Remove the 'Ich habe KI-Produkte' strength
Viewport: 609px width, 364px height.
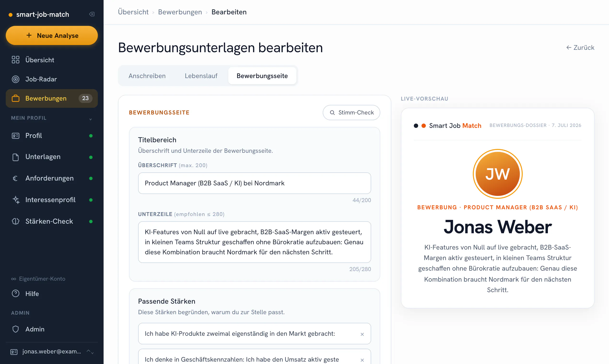point(362,334)
